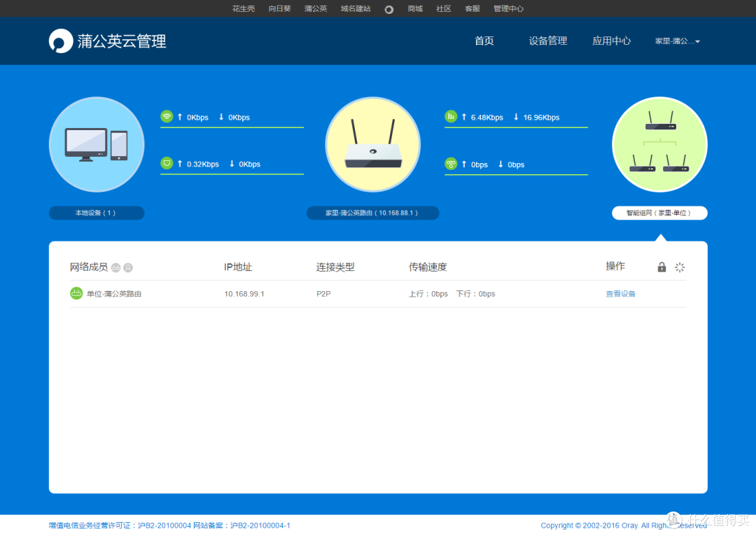Click the 智能组网 (家里-单位) button
The image size is (756, 536).
659,213
